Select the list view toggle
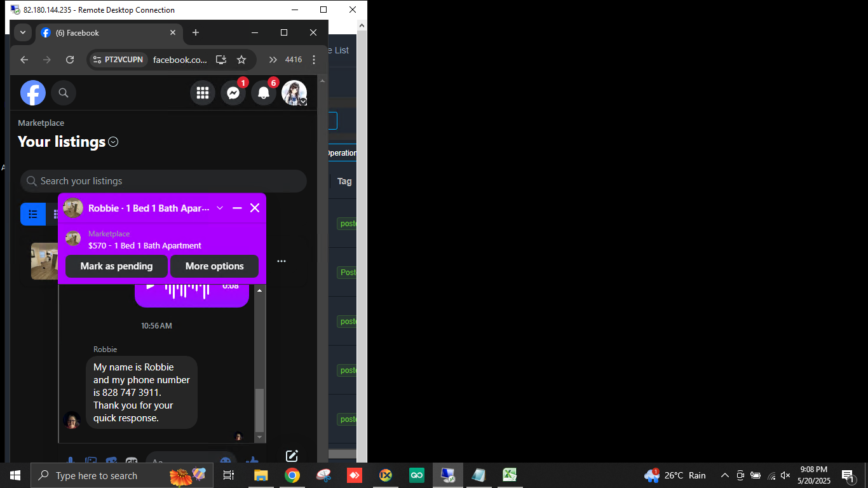This screenshot has width=868, height=488. 33,214
